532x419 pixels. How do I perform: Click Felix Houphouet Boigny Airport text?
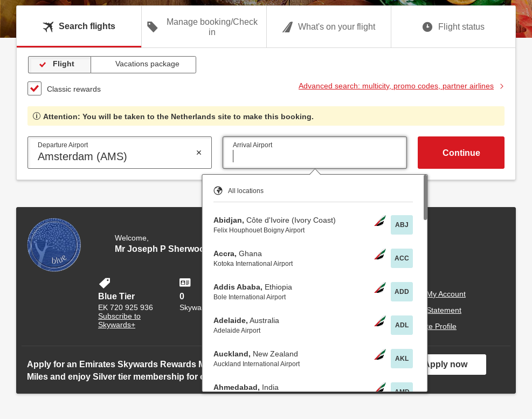(259, 230)
